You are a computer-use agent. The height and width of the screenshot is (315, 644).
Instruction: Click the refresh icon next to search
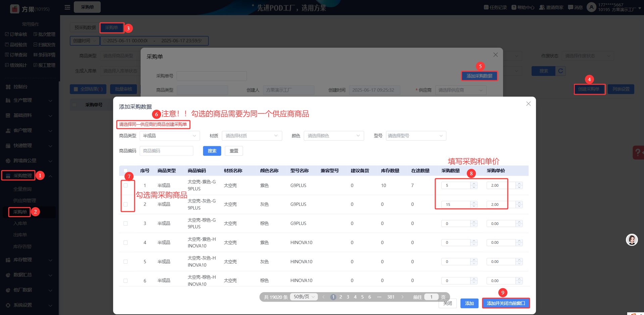(x=560, y=71)
